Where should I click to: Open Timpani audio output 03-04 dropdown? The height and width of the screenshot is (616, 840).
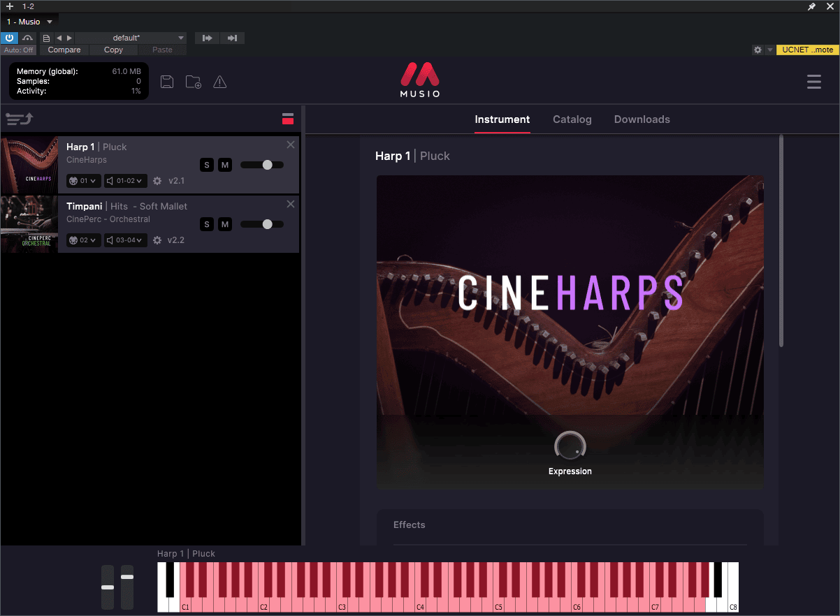point(126,240)
